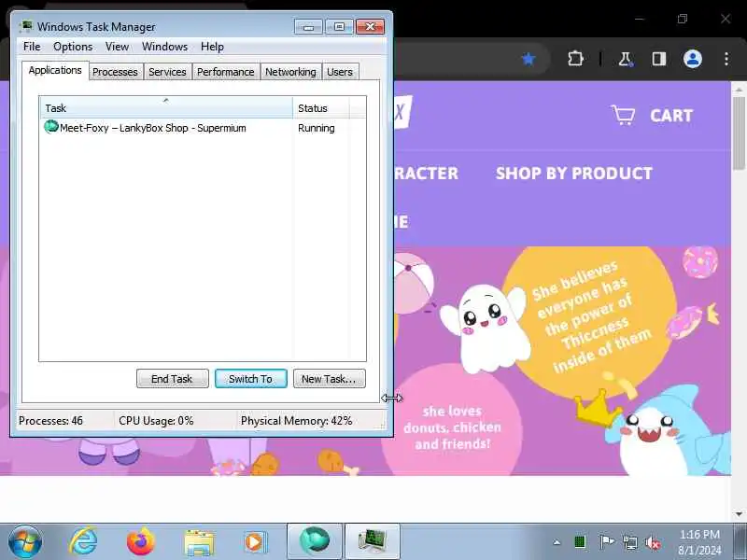Open the browser profile avatar
This screenshot has height=560, width=747.
pyautogui.click(x=693, y=59)
